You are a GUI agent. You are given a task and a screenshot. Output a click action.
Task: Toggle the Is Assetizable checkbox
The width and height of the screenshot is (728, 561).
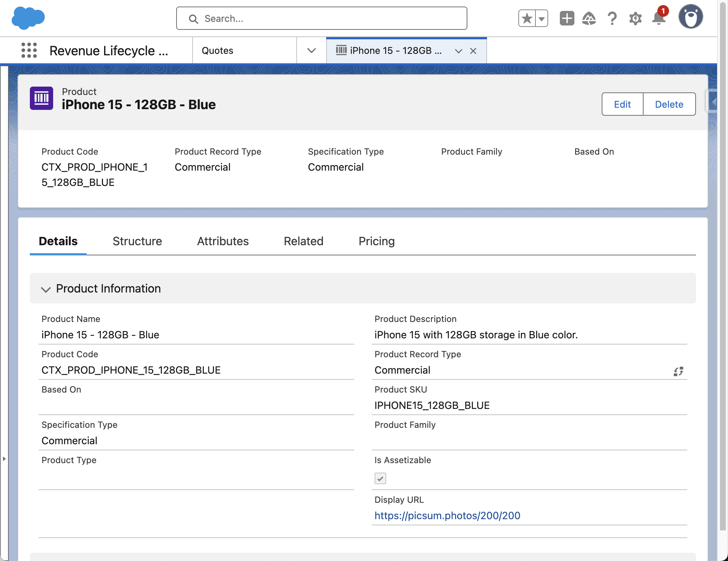[x=380, y=478]
